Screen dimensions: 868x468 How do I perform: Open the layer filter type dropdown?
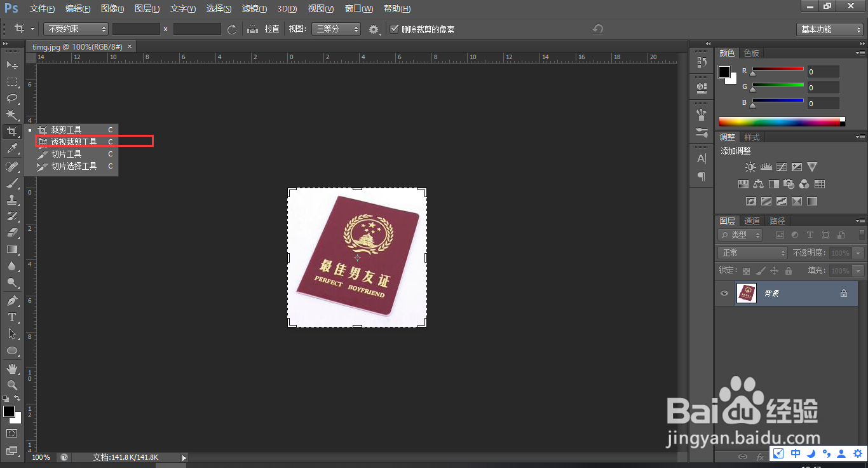point(740,235)
